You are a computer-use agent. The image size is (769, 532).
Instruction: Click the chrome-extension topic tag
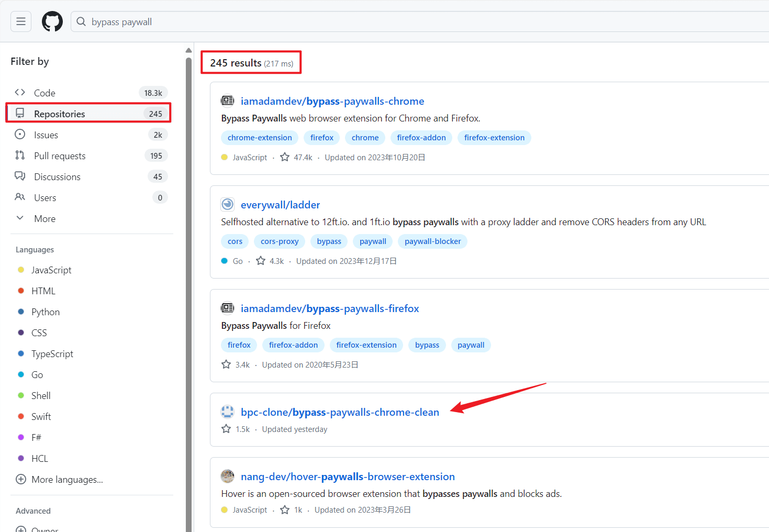pos(260,138)
